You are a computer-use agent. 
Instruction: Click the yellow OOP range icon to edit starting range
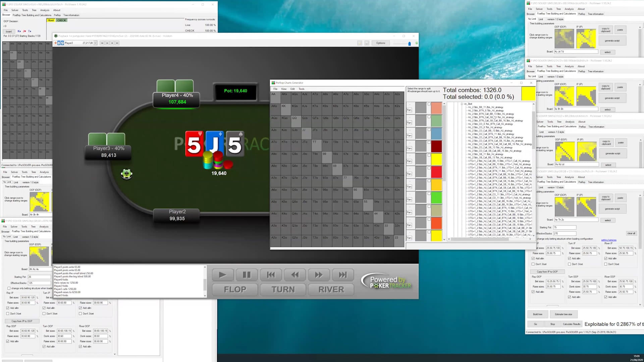[40, 201]
